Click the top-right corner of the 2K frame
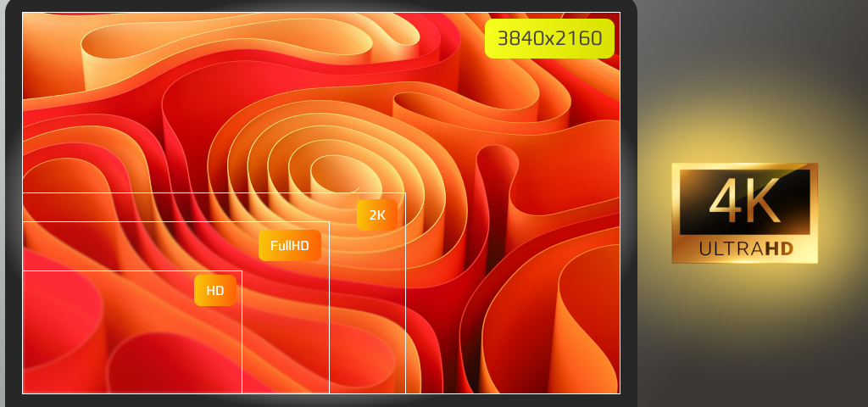The width and height of the screenshot is (868, 407). (405, 193)
